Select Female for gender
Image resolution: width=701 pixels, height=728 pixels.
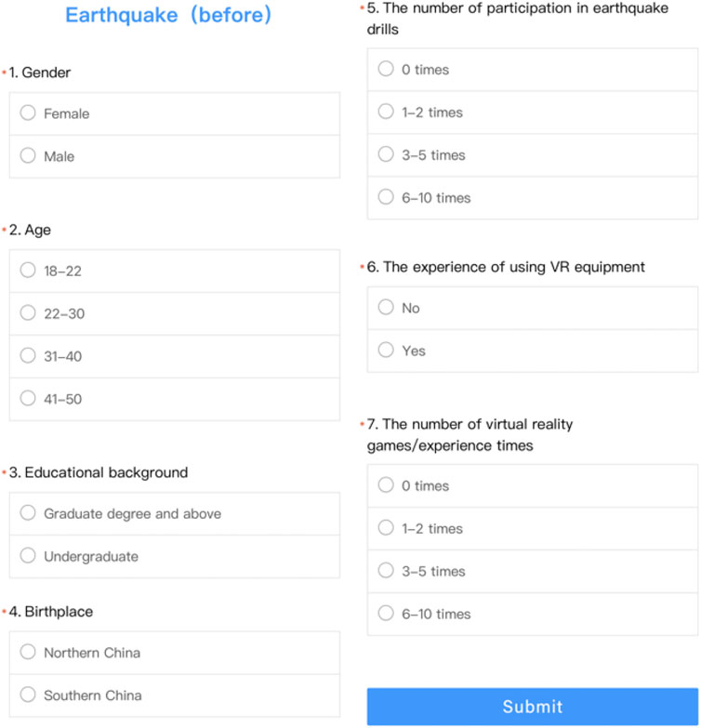28,113
